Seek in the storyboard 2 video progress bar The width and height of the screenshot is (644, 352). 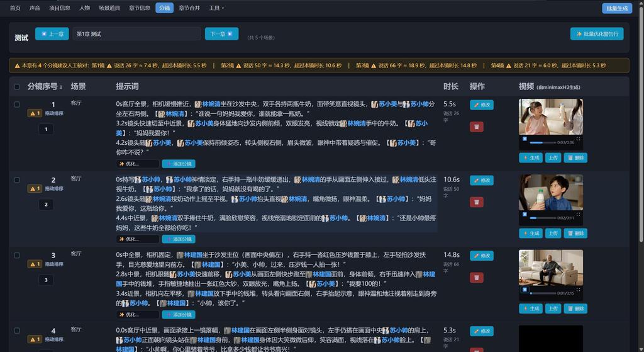pyautogui.click(x=543, y=218)
